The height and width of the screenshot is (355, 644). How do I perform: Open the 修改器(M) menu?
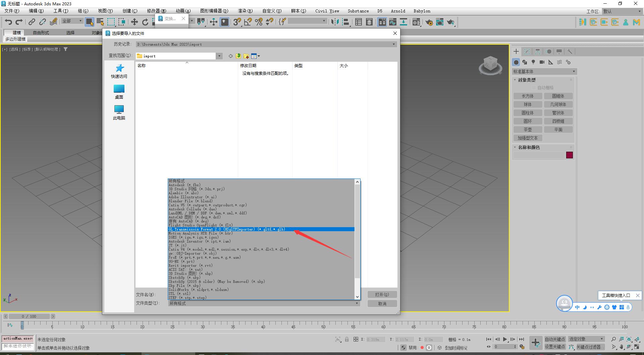click(157, 11)
